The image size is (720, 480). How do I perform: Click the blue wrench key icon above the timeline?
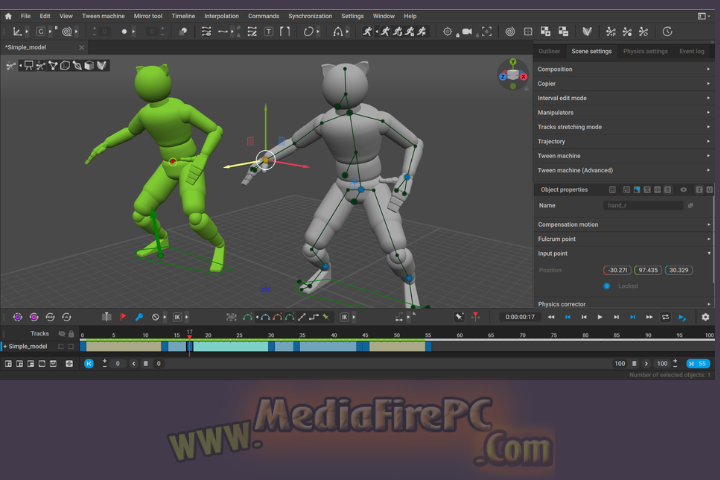pyautogui.click(x=139, y=317)
